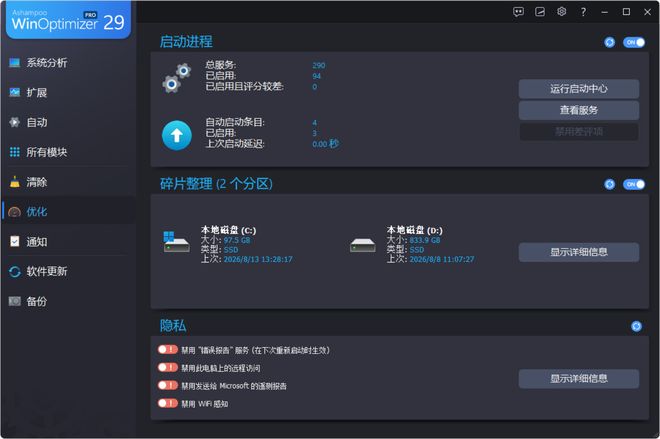
Task: Open the feedback chat icon in title bar
Action: (x=519, y=12)
